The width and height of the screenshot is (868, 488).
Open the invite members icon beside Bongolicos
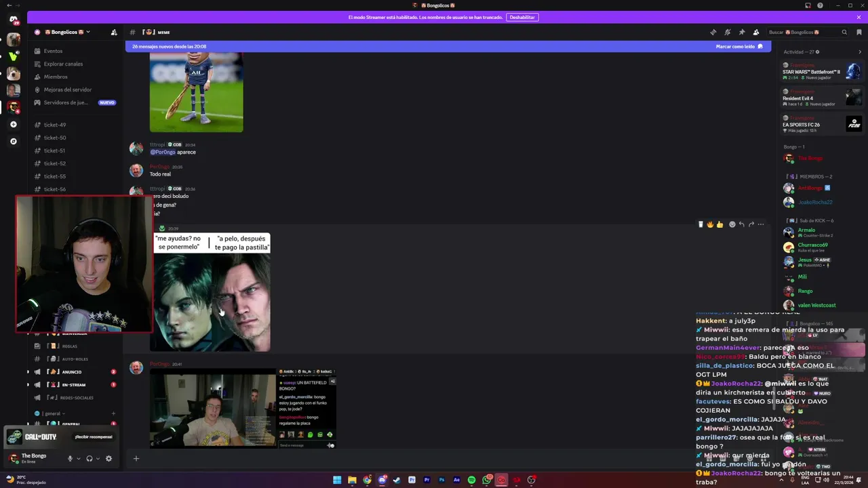[x=114, y=32]
